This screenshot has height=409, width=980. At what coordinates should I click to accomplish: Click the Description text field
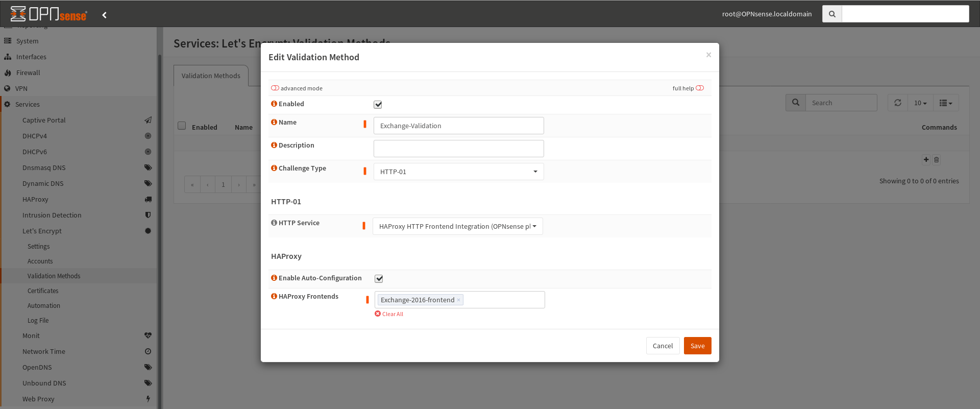(458, 149)
